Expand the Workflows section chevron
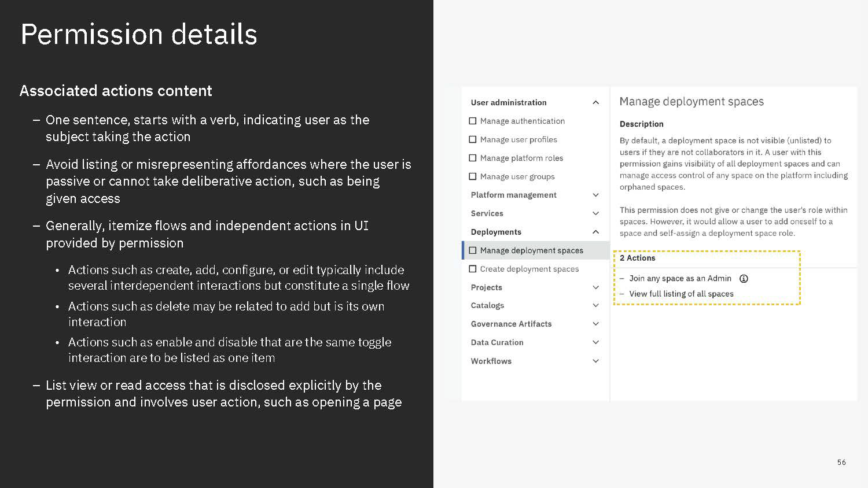This screenshot has height=488, width=868. click(x=595, y=361)
